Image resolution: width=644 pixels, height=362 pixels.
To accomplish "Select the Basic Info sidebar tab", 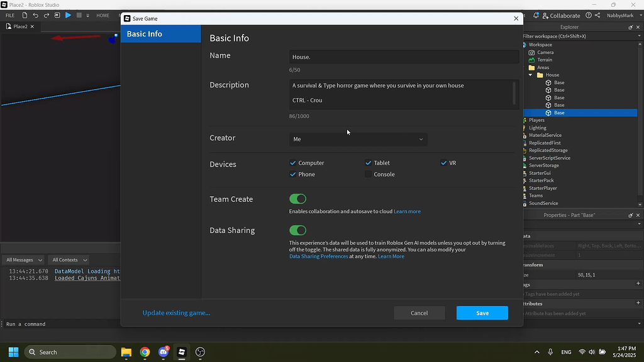I will [x=161, y=34].
